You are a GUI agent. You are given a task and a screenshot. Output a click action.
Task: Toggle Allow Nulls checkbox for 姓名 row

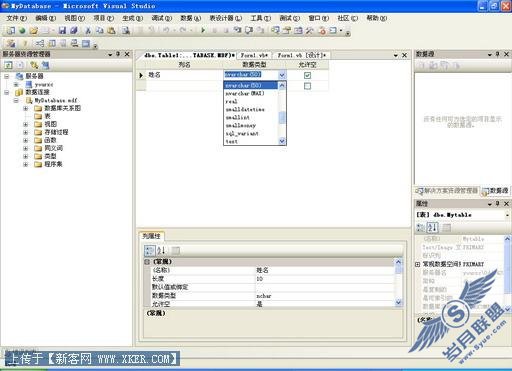click(307, 75)
